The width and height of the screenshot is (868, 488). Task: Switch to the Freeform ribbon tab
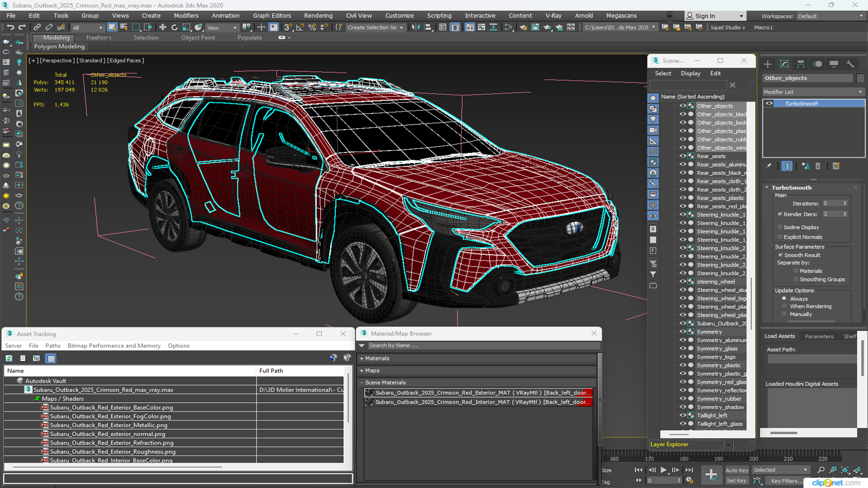pyautogui.click(x=98, y=38)
